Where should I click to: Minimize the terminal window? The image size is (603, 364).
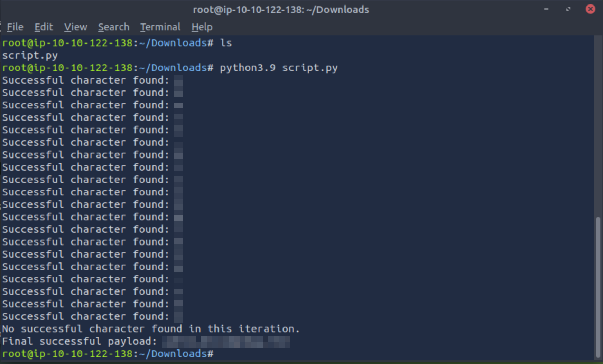tap(546, 9)
